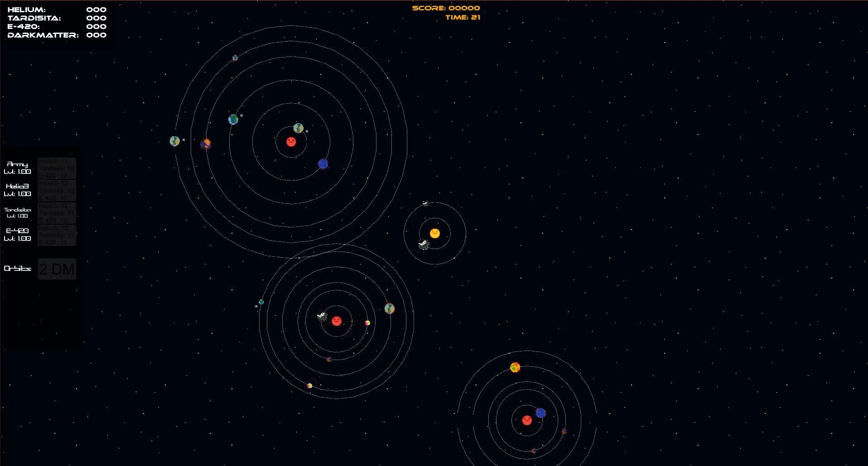Click the E-420 Lvl: 1.00 upgrade label
Screen dimensions: 868x466
[18, 235]
